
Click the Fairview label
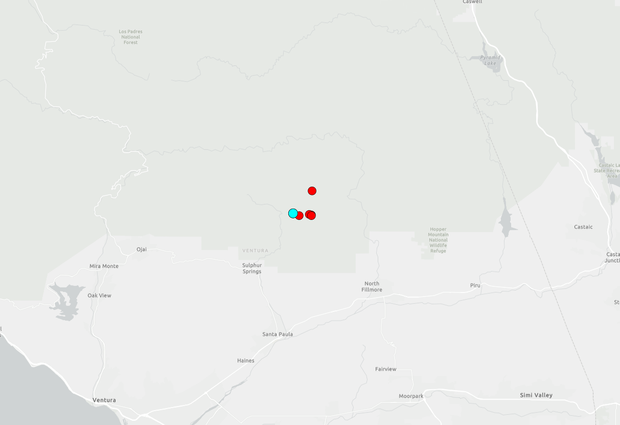[x=386, y=369]
